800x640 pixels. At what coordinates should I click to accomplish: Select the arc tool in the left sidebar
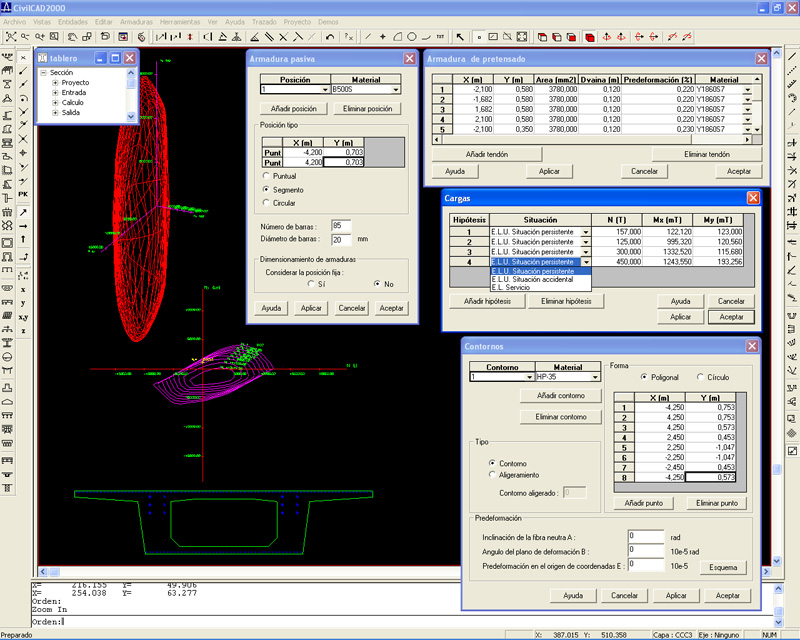pos(24,98)
